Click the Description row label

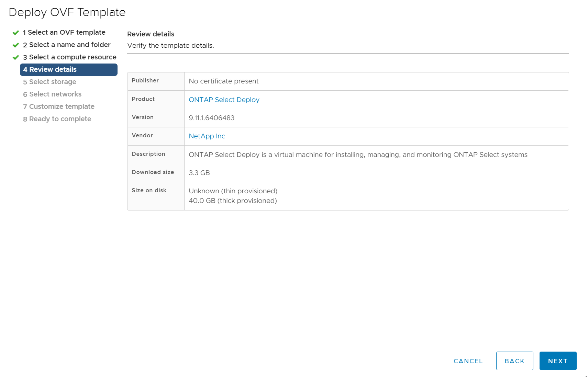pos(148,154)
